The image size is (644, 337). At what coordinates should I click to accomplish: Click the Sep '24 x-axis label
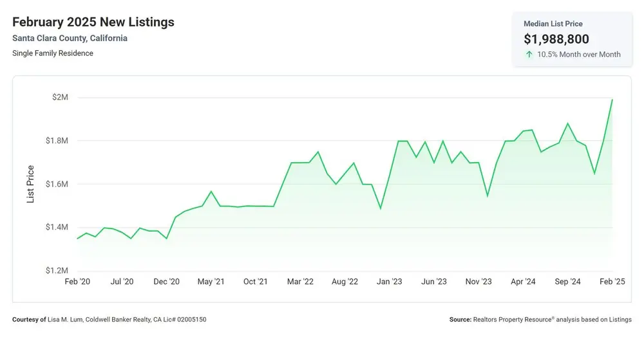point(567,282)
